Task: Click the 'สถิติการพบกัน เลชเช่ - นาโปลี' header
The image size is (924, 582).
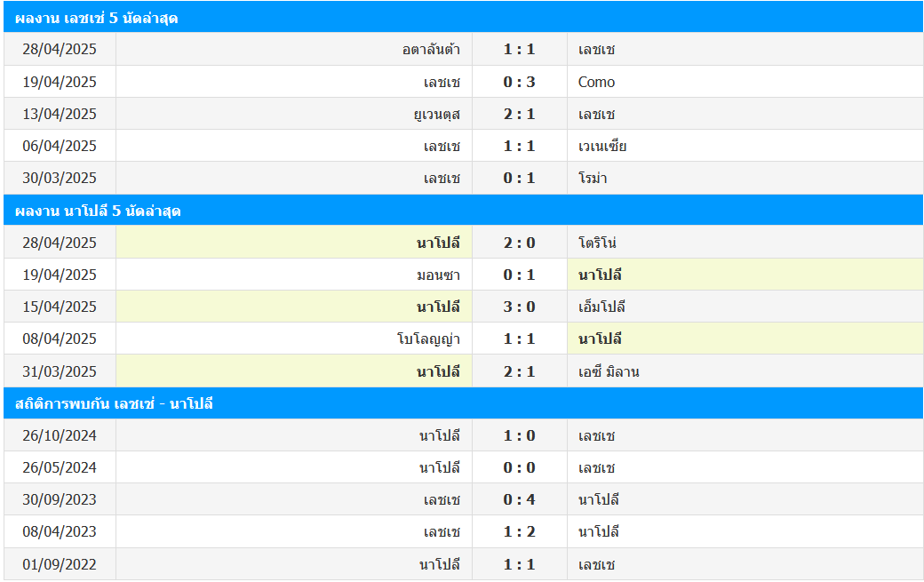Action: [x=463, y=403]
